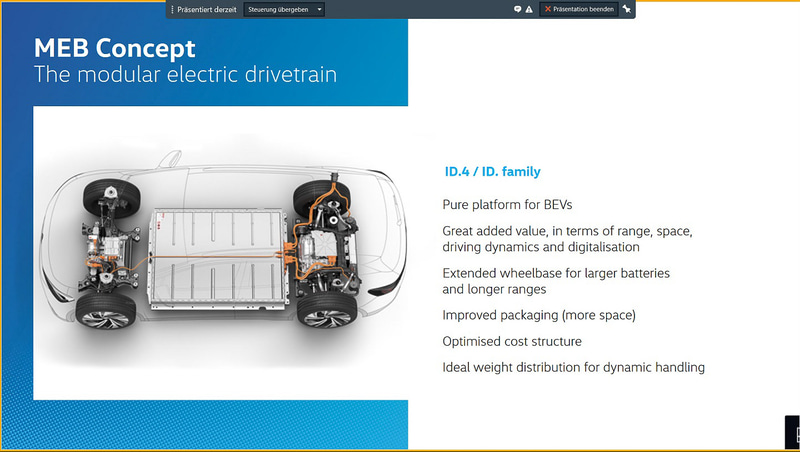Screen dimensions: 800x452
Task: Click 'Improved packaging (more space)' line
Action: tap(539, 315)
